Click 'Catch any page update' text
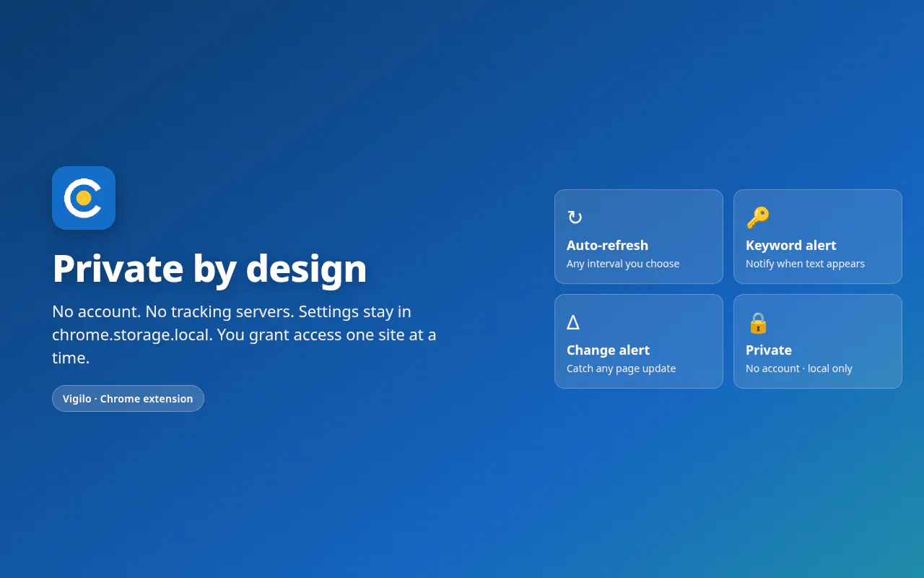Screen dimensions: 924x578 (622, 368)
